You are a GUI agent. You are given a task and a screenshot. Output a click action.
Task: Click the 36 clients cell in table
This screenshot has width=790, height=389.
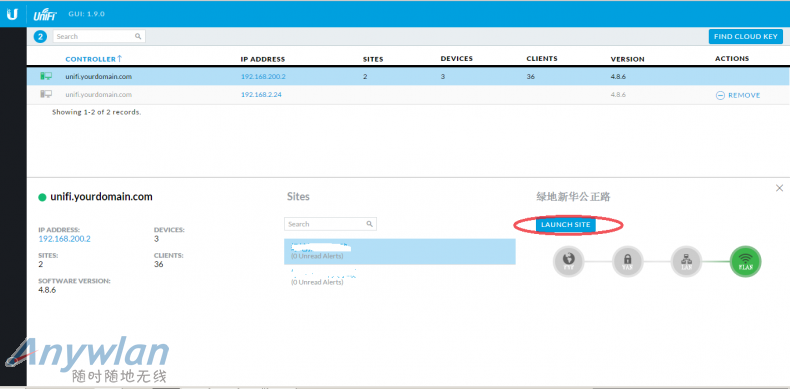pyautogui.click(x=531, y=77)
